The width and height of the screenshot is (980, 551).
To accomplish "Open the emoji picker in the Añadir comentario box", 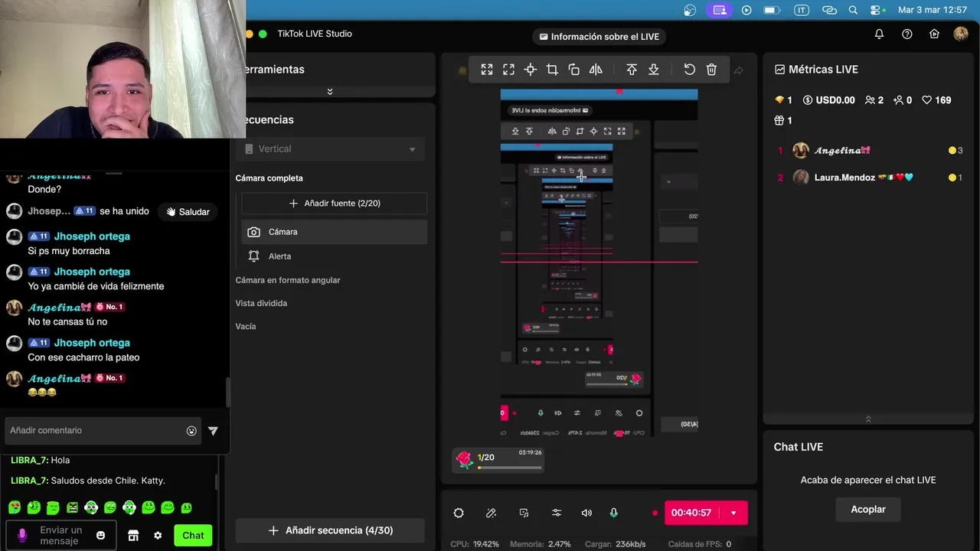I will 191,431.
